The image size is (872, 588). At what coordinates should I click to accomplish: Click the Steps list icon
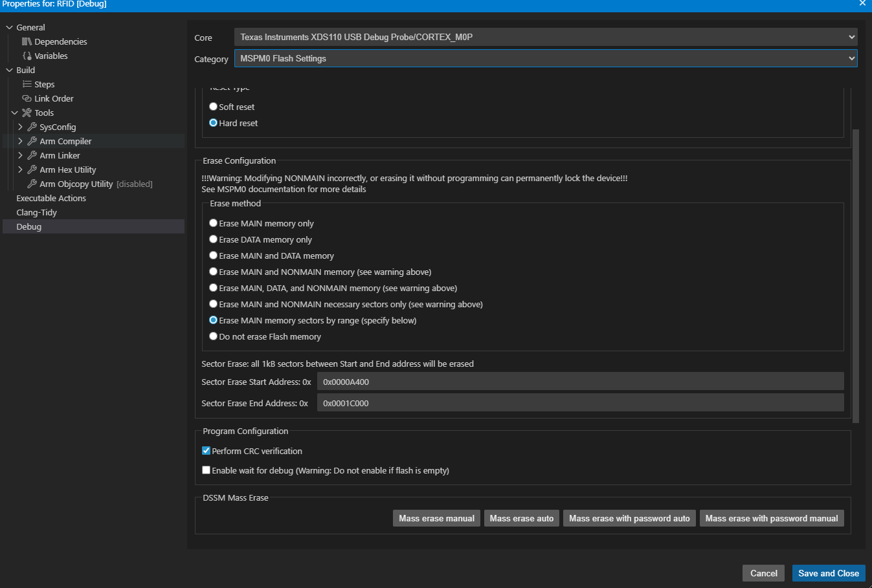tap(27, 84)
